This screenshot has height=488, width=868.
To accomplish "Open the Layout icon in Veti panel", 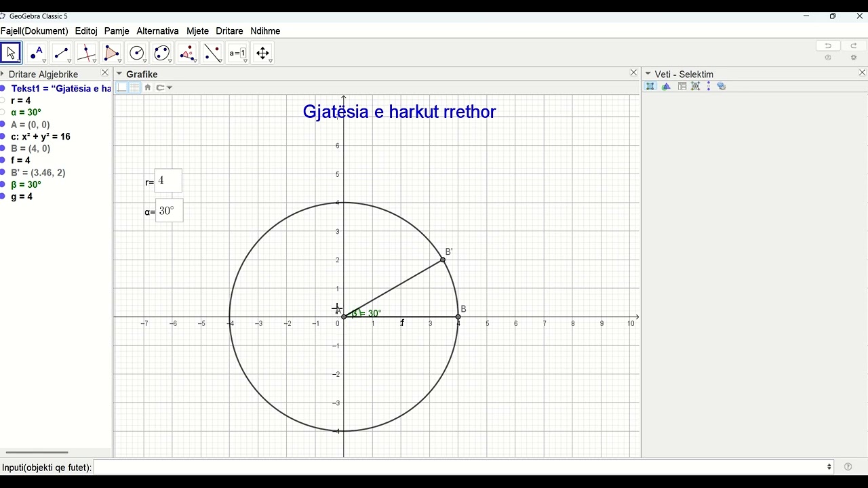I will tap(682, 86).
